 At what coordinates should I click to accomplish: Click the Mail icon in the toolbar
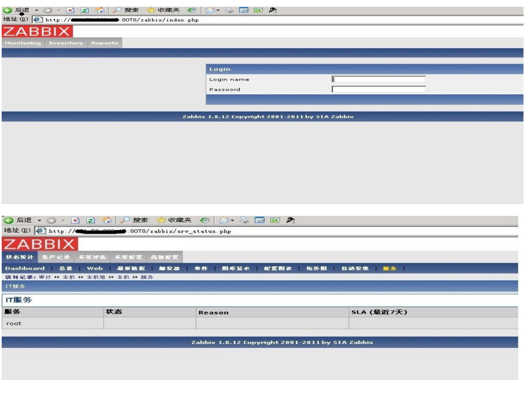tap(210, 9)
